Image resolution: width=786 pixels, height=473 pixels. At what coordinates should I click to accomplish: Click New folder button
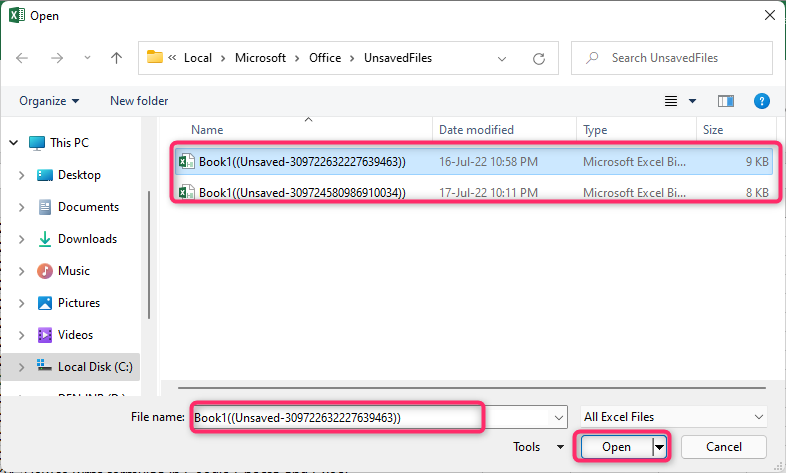(x=139, y=101)
